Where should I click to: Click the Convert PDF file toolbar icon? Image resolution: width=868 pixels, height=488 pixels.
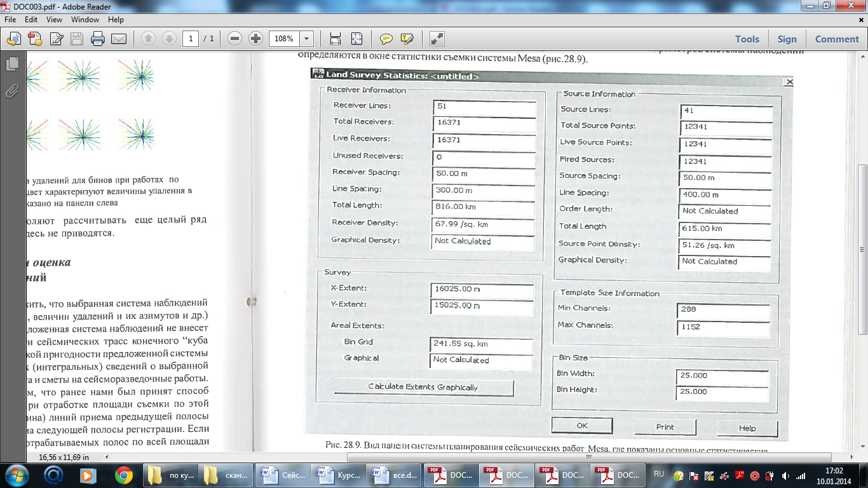[34, 39]
